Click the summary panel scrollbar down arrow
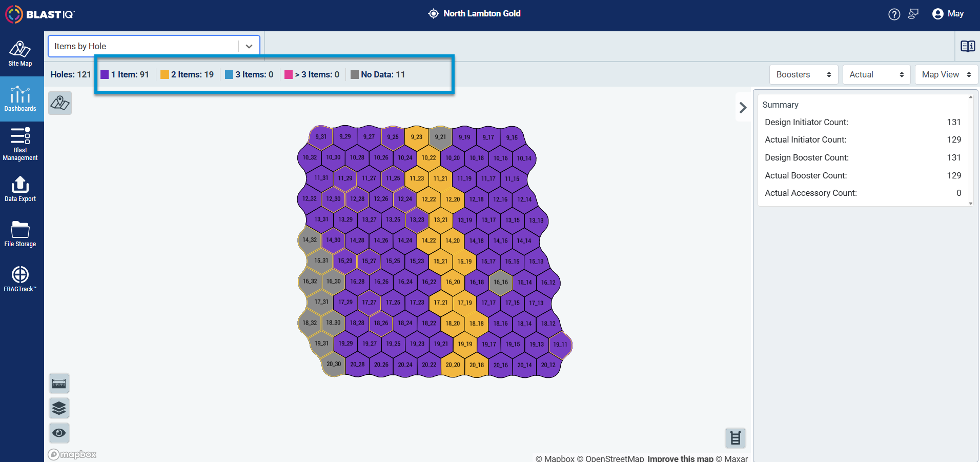Image resolution: width=980 pixels, height=462 pixels. coord(971,203)
